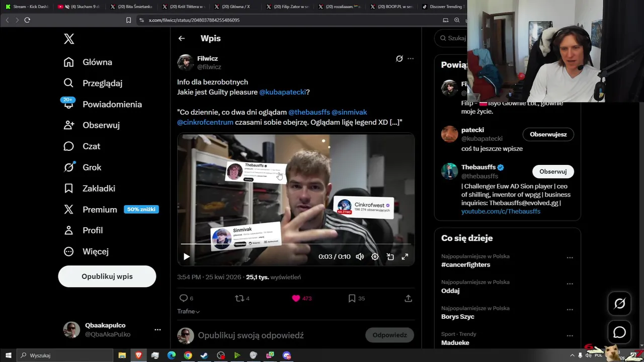Open the @kubapatecki mention link

282,92
